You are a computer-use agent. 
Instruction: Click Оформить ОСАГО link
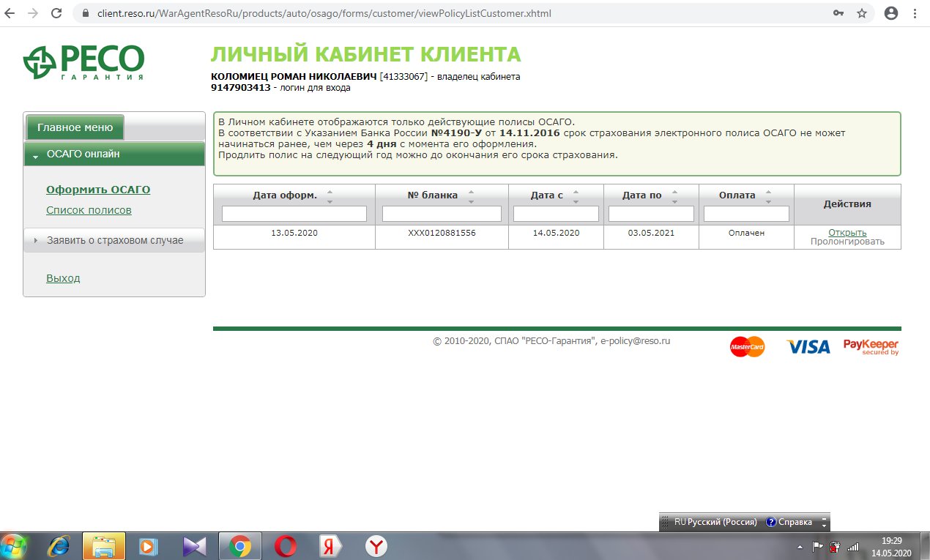[x=98, y=190]
